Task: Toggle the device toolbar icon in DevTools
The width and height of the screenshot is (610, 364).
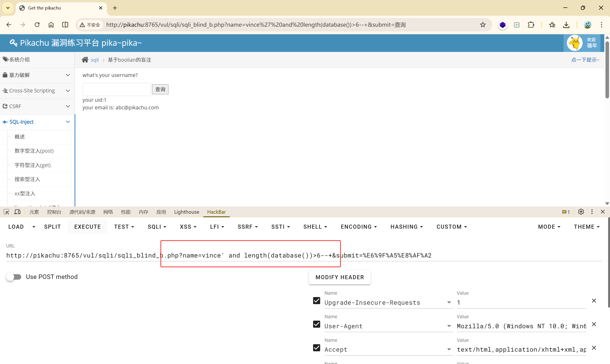Action: 17,212
